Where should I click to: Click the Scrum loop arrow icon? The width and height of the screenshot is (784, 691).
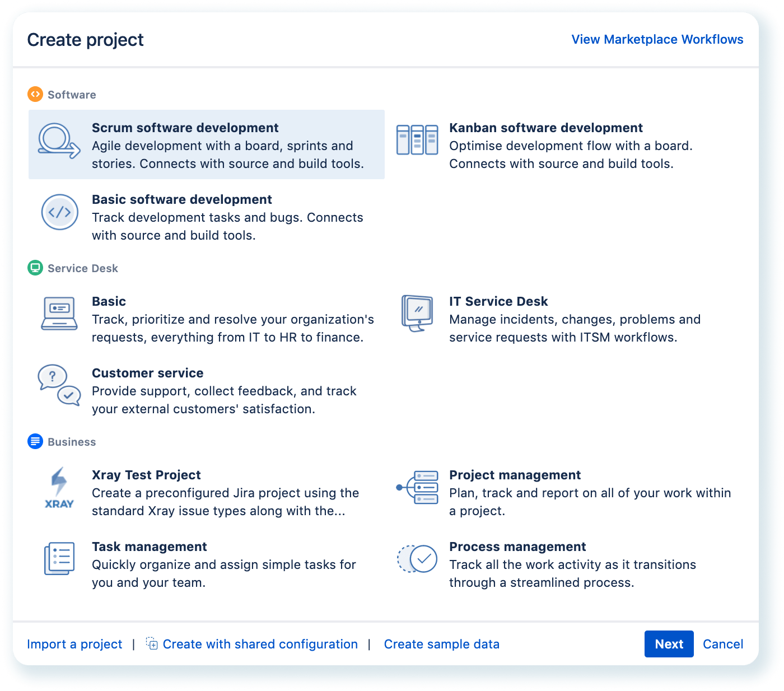pos(59,141)
